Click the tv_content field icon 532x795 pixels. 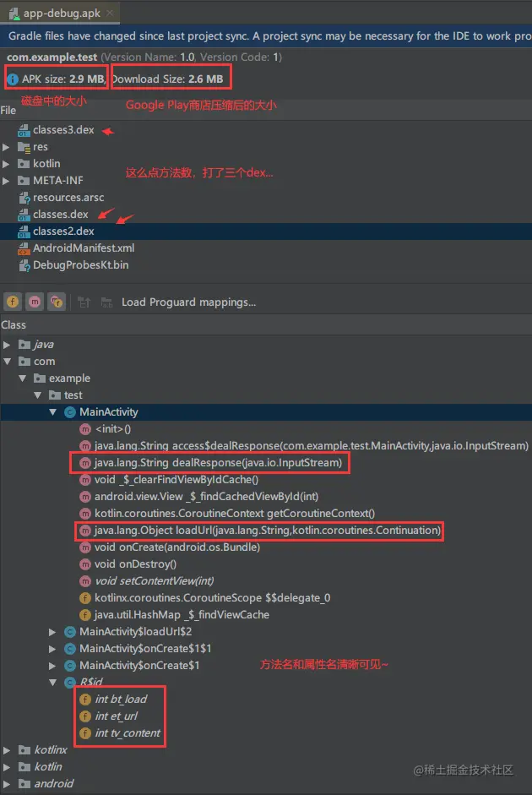[85, 733]
